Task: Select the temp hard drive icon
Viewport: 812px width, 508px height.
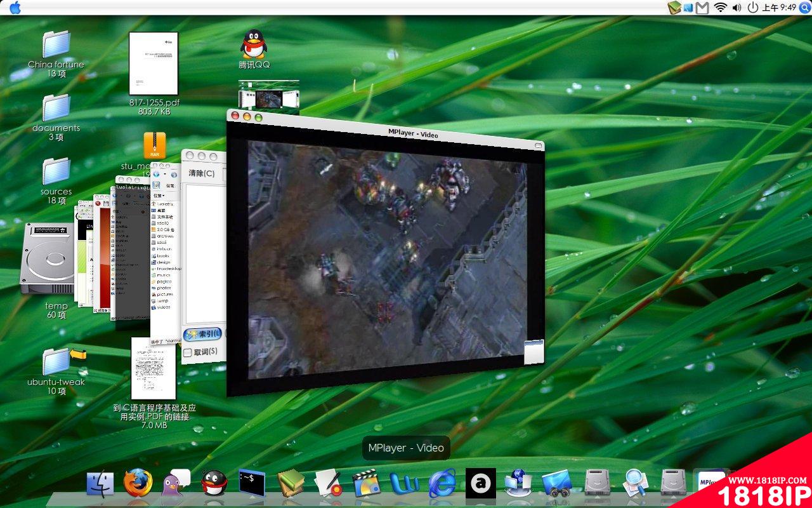Action: pyautogui.click(x=48, y=259)
